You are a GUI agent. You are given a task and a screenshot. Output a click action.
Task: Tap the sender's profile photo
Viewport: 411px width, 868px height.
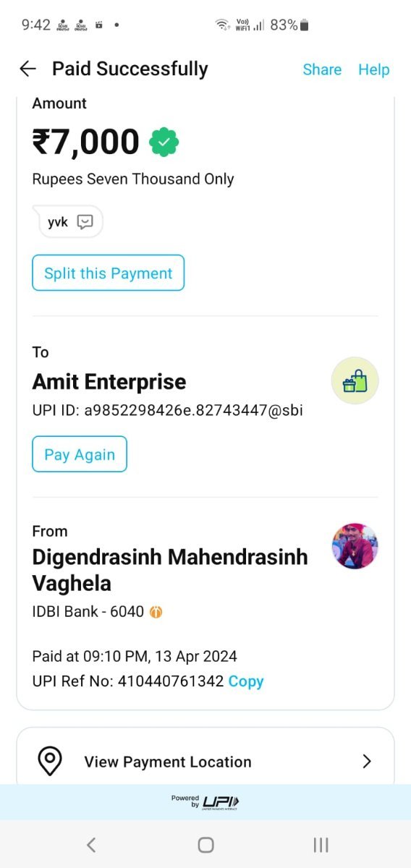[x=355, y=546]
